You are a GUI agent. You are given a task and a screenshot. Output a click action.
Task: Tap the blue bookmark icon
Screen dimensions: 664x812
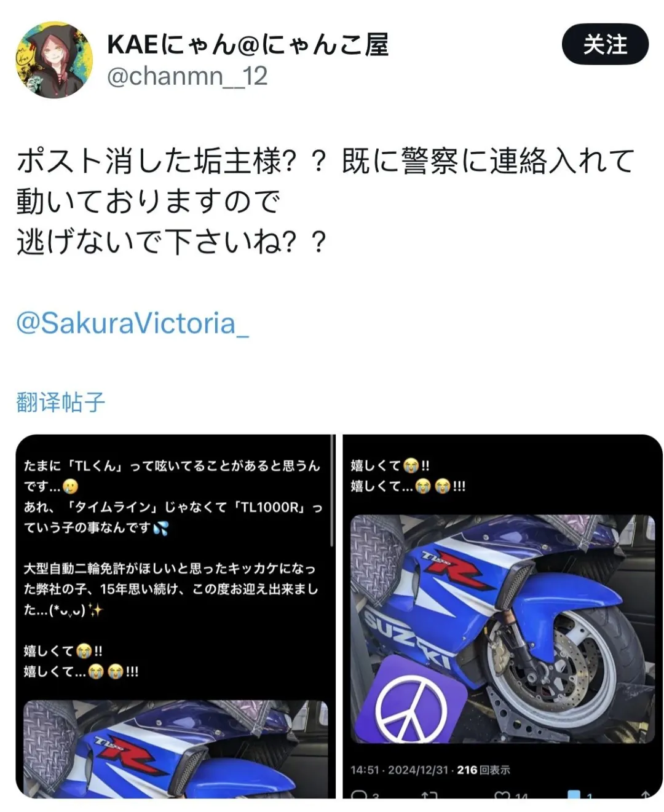[x=574, y=794]
